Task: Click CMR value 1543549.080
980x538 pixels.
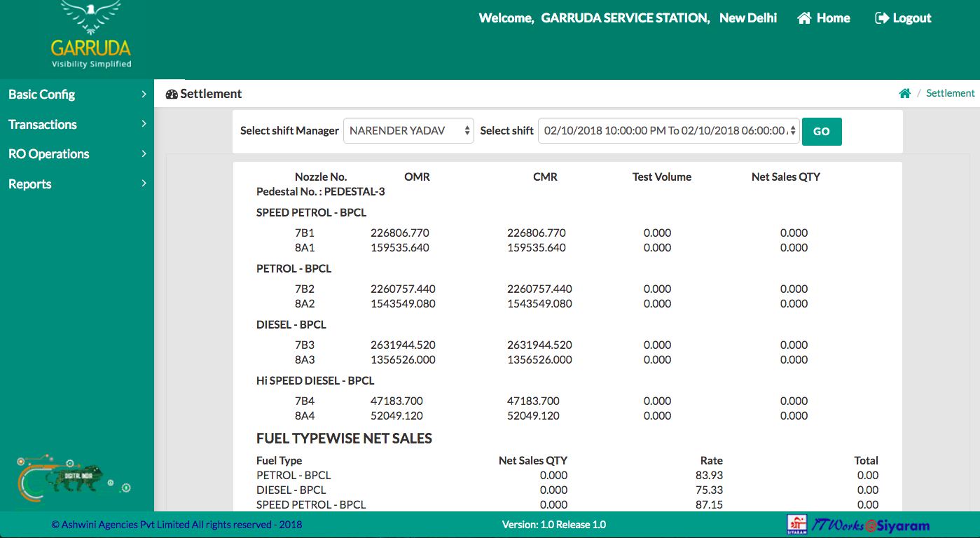Action: tap(539, 303)
